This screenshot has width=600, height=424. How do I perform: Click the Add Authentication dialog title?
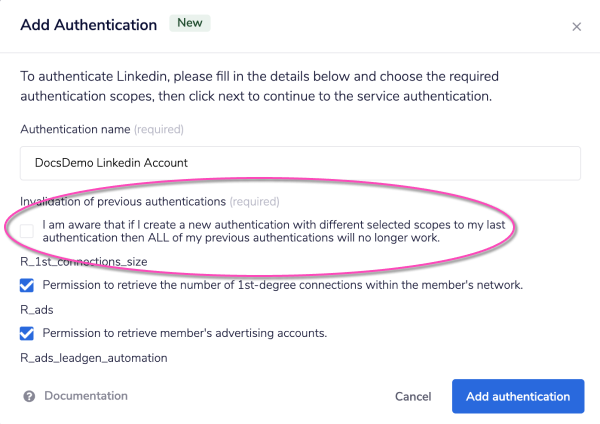click(x=89, y=24)
